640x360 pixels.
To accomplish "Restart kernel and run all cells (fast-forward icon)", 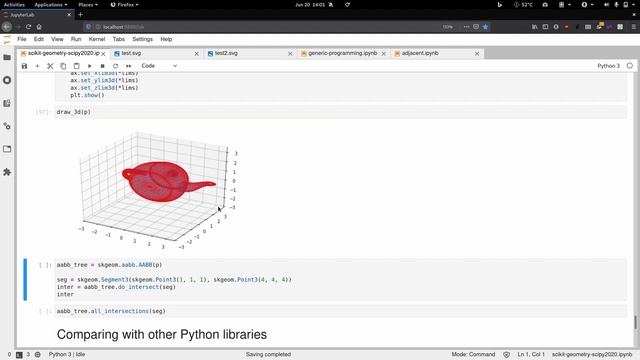I will [x=129, y=66].
